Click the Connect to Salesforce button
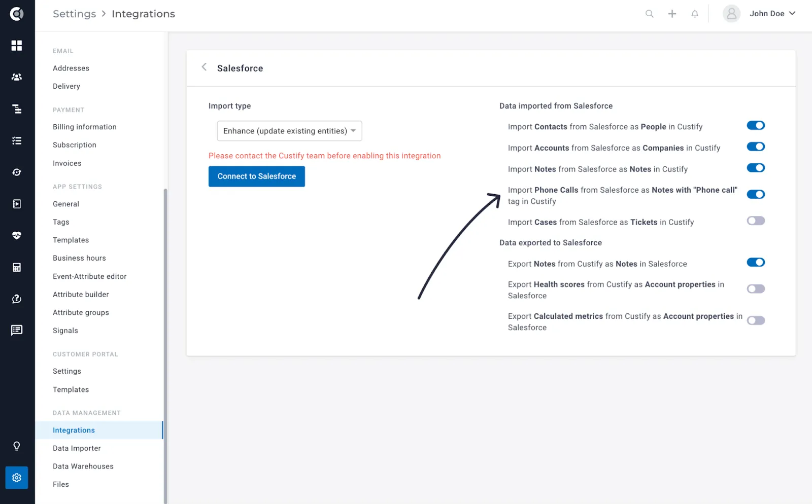The width and height of the screenshot is (812, 504). (x=257, y=176)
